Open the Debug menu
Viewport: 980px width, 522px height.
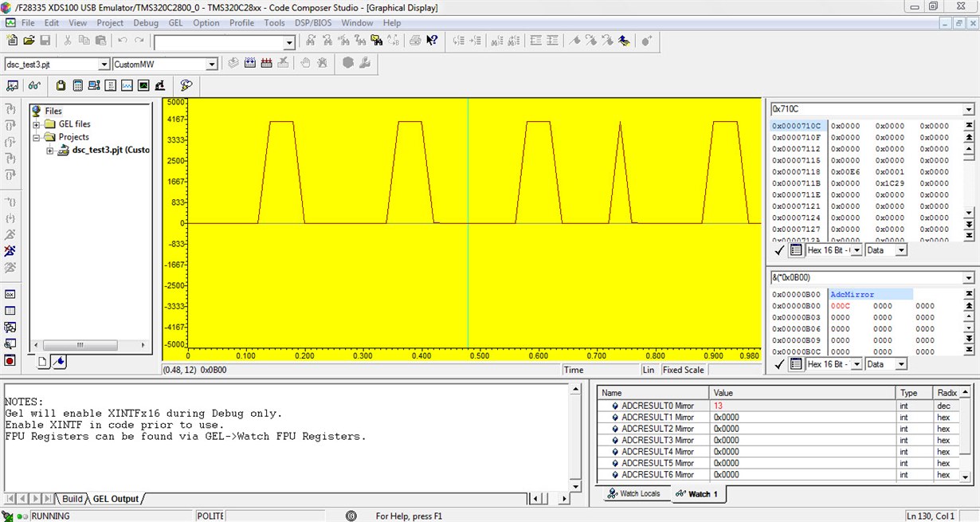tap(146, 22)
